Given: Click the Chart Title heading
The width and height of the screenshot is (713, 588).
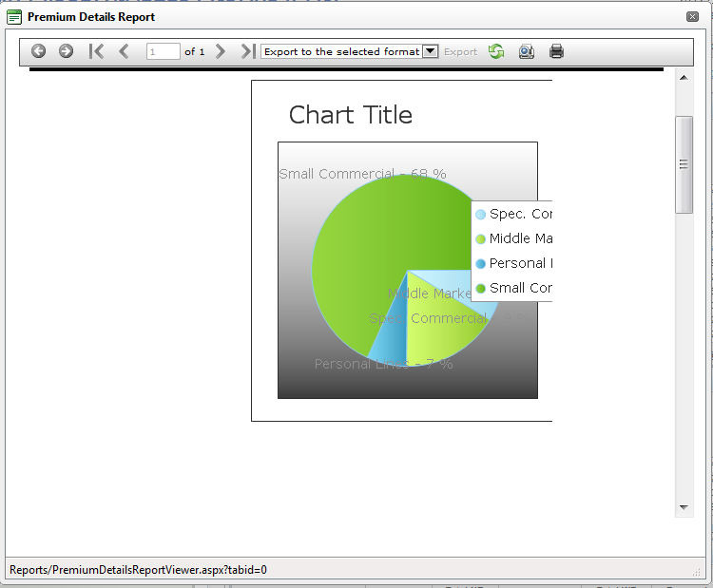Looking at the screenshot, I should [351, 115].
